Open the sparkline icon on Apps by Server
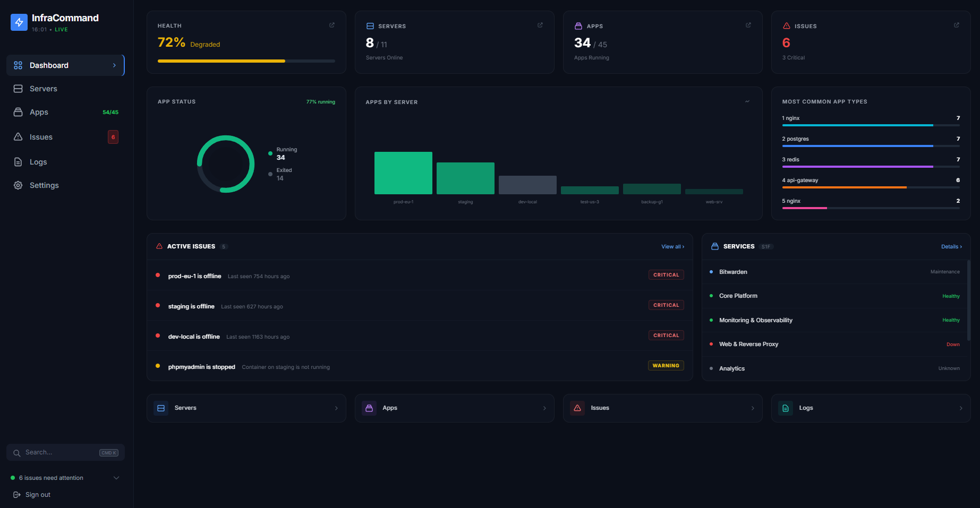This screenshot has height=508, width=980. pyautogui.click(x=747, y=101)
